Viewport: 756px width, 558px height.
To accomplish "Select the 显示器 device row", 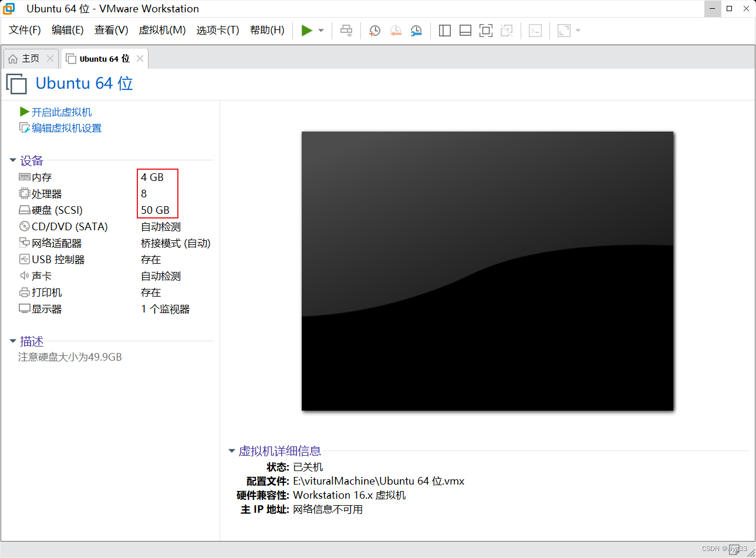I will 115,308.
